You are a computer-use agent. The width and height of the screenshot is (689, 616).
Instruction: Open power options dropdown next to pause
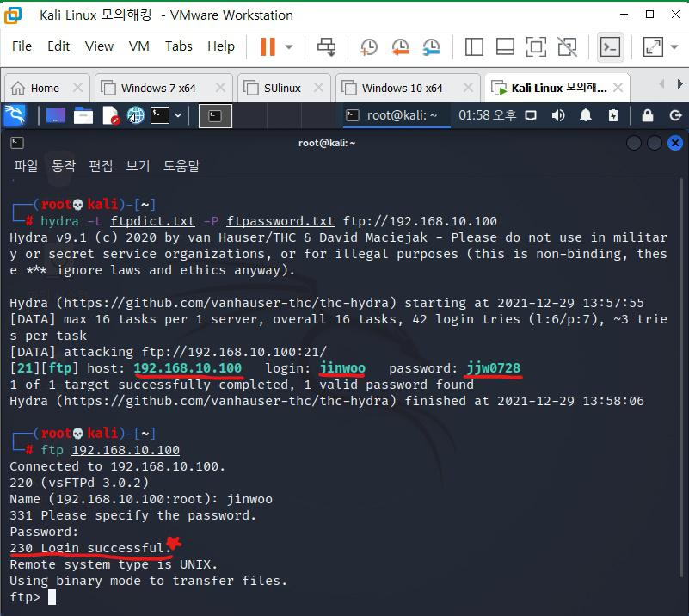coord(289,46)
